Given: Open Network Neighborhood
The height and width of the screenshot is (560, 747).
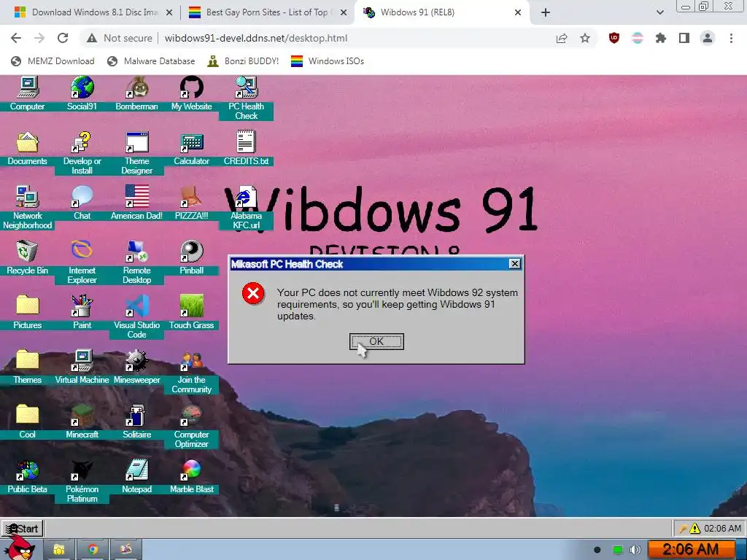Looking at the screenshot, I should 27,207.
